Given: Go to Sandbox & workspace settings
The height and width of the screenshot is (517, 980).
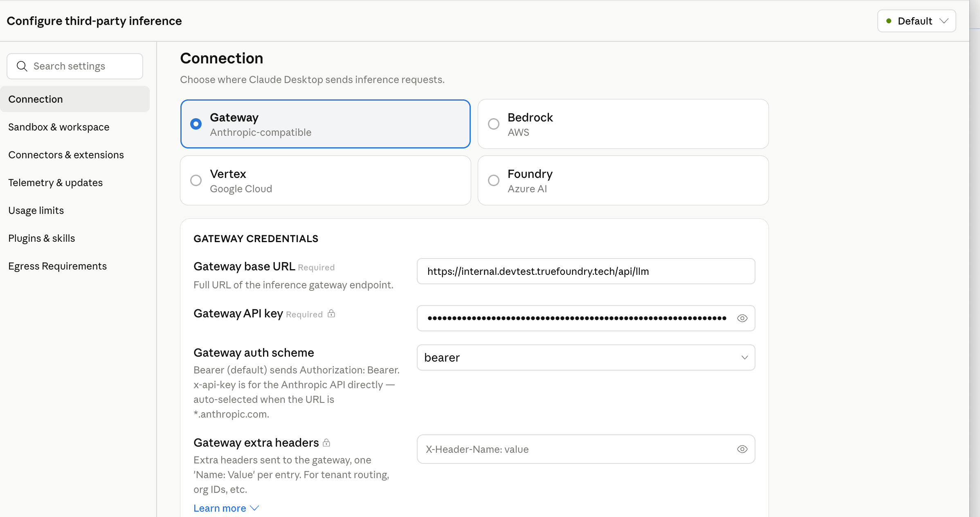Looking at the screenshot, I should (x=75, y=127).
